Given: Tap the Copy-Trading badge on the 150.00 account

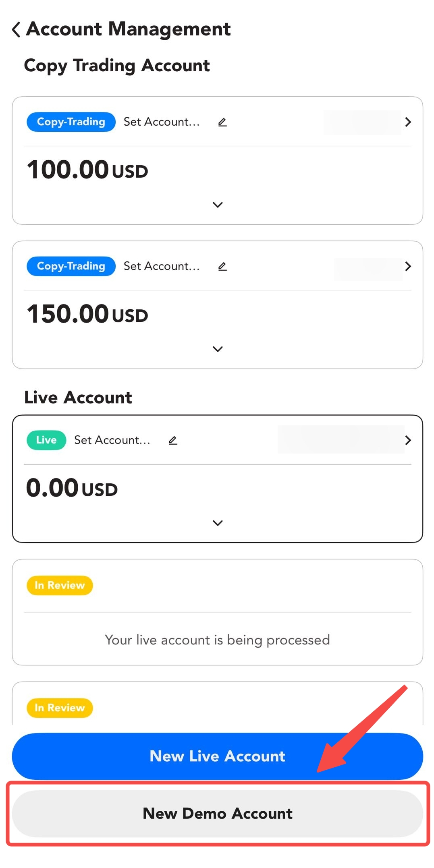Looking at the screenshot, I should 71,266.
